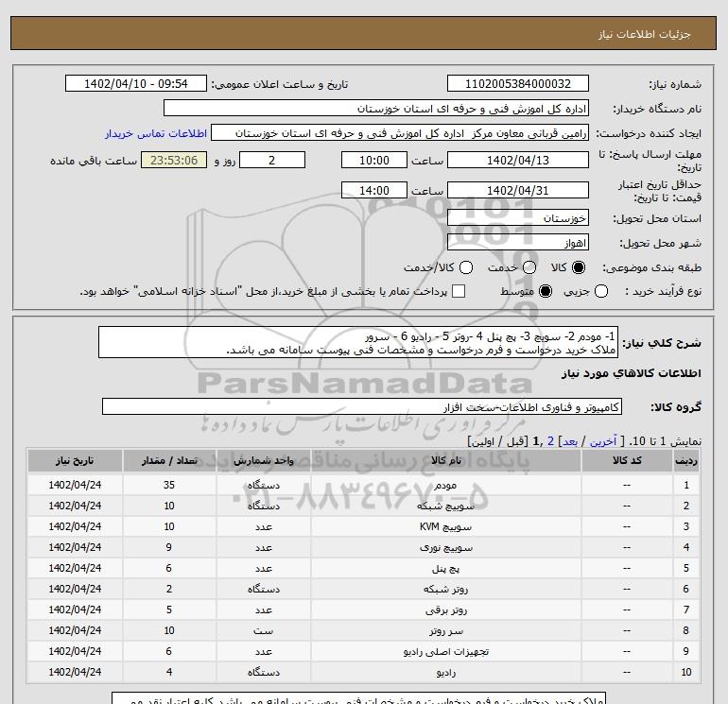The width and height of the screenshot is (728, 704).
Task: Select the مودم item row name
Action: coord(445,486)
